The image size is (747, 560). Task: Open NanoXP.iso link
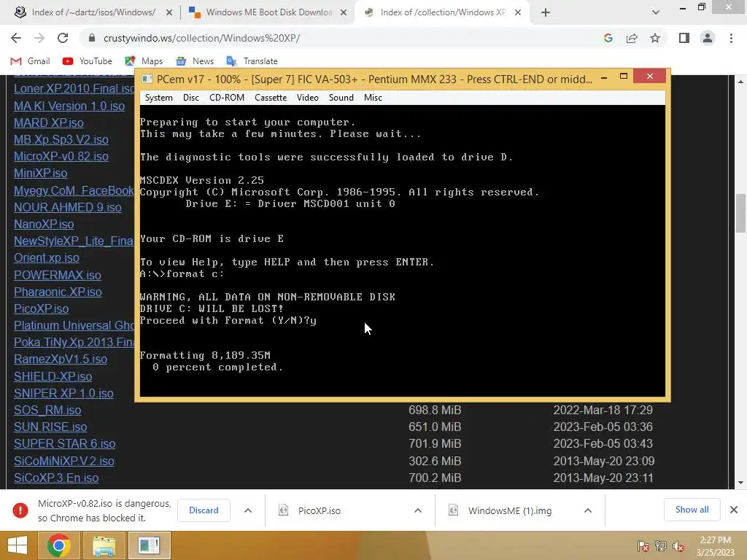click(44, 225)
